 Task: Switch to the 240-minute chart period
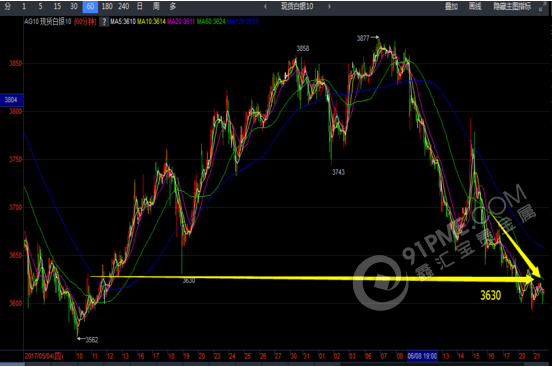coord(124,6)
